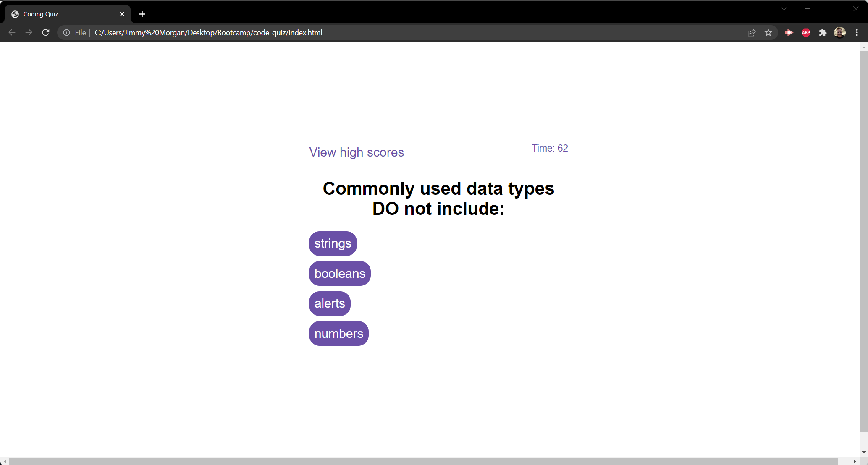Choose the "alerts" answer

pyautogui.click(x=330, y=303)
